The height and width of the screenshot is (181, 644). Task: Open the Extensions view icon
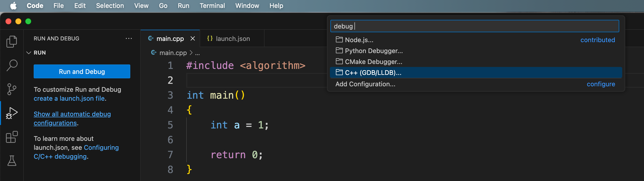coord(11,137)
